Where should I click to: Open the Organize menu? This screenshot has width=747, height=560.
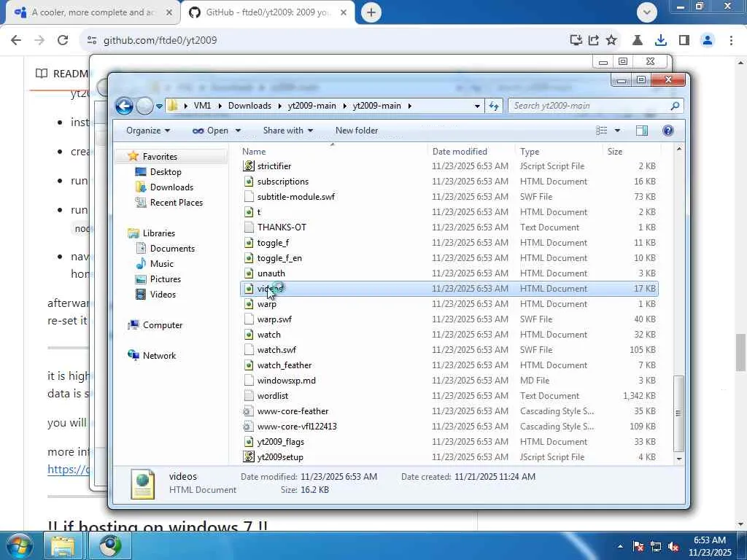pos(147,131)
